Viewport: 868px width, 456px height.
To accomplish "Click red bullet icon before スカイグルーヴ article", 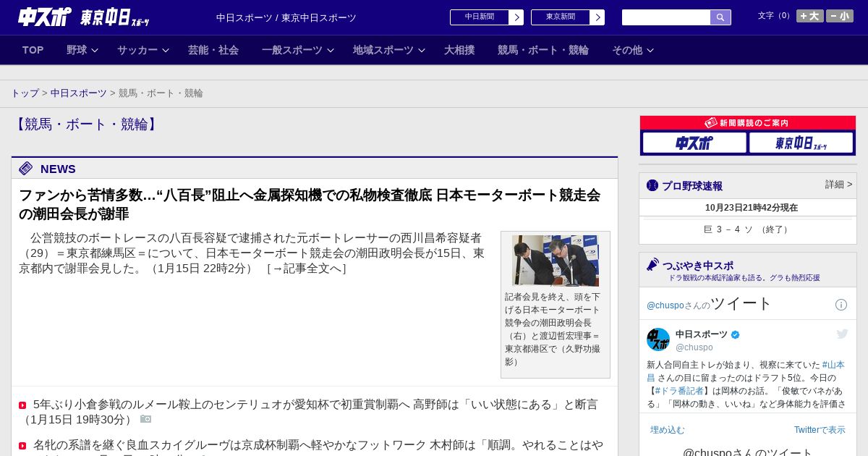I will coord(22,446).
